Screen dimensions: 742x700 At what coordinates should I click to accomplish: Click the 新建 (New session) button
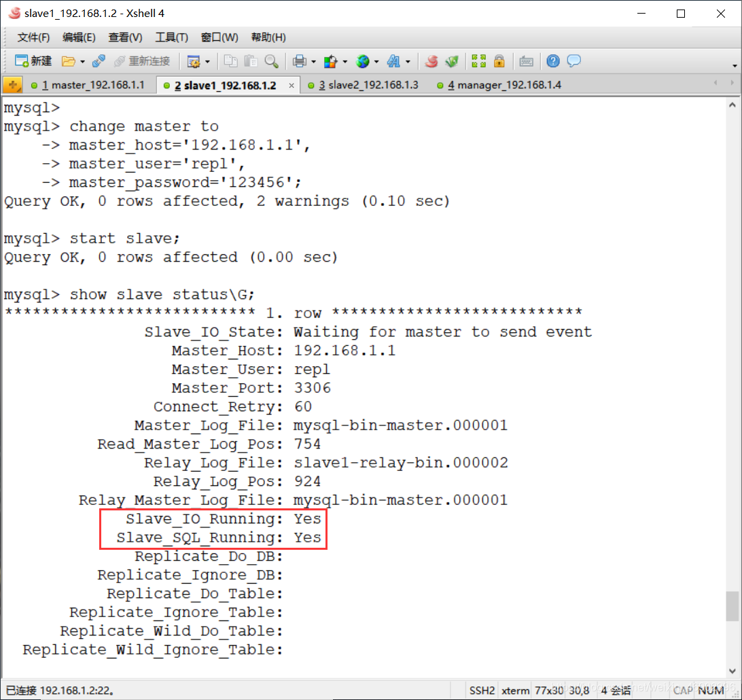pyautogui.click(x=33, y=61)
